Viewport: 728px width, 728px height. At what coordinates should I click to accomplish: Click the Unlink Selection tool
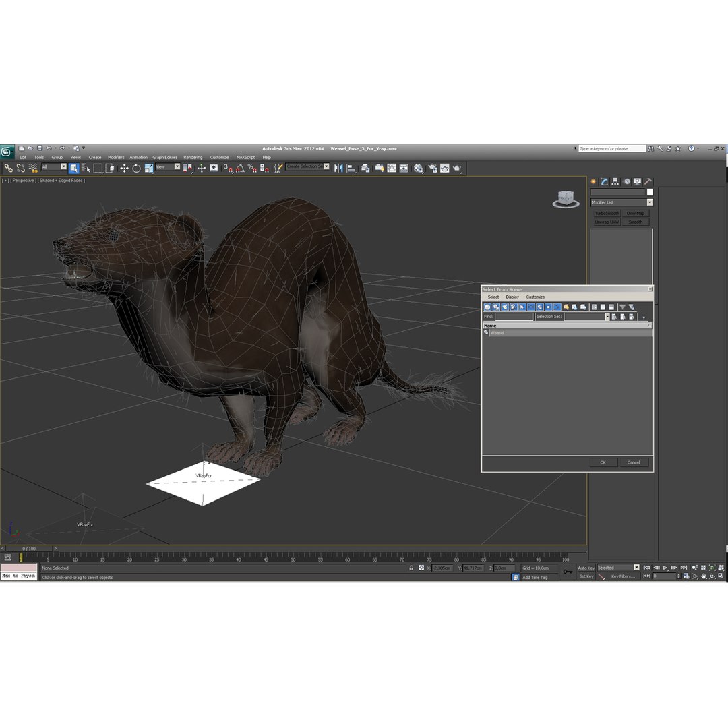[x=21, y=168]
